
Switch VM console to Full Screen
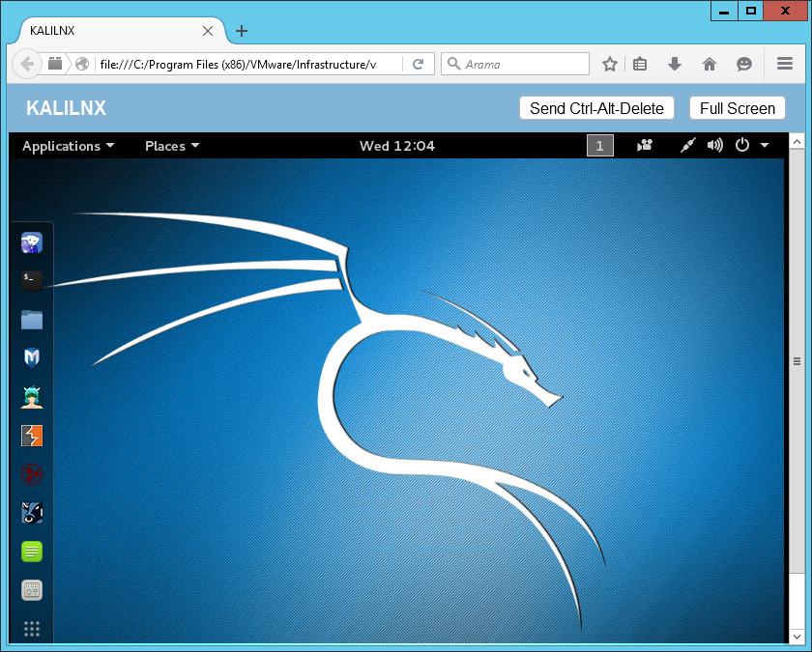pyautogui.click(x=738, y=108)
